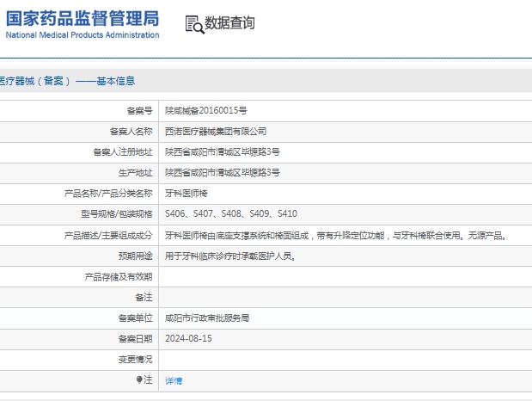Click the 备注 label
The image size is (532, 401).
click(144, 298)
